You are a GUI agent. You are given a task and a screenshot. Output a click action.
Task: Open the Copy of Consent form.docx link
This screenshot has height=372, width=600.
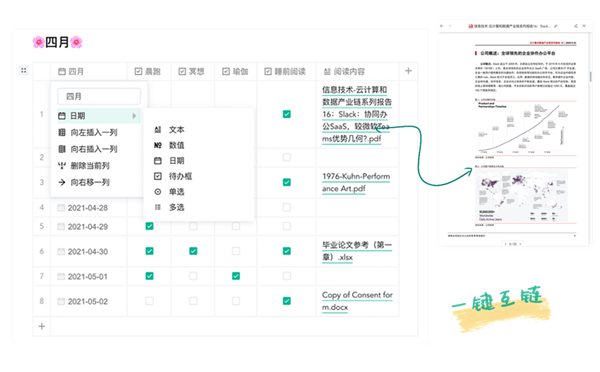point(357,301)
